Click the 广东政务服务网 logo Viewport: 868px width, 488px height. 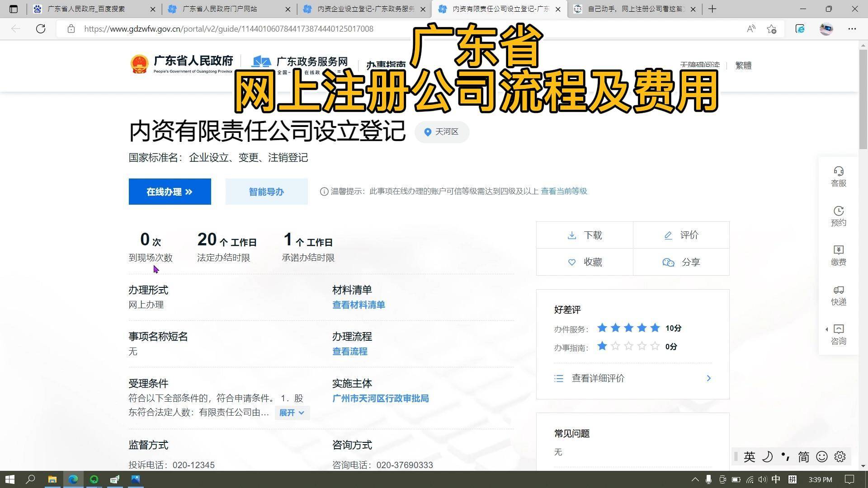[x=300, y=64]
